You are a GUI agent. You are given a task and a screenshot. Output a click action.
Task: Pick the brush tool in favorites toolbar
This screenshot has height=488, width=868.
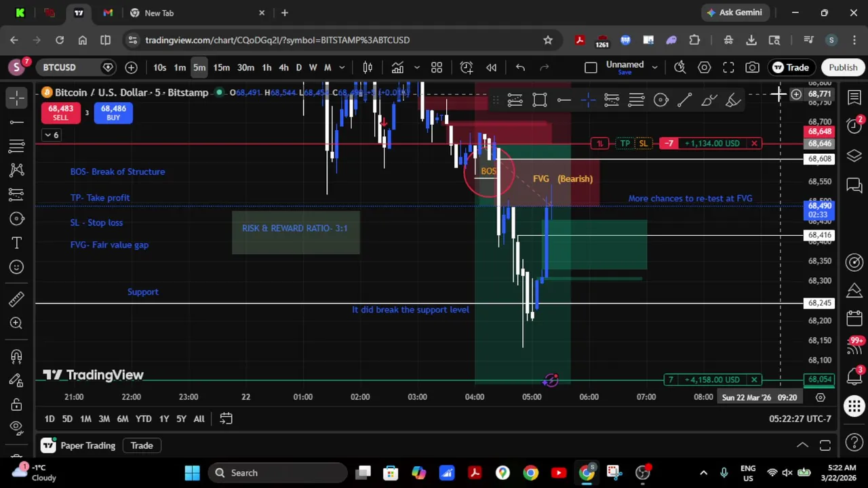click(x=709, y=100)
